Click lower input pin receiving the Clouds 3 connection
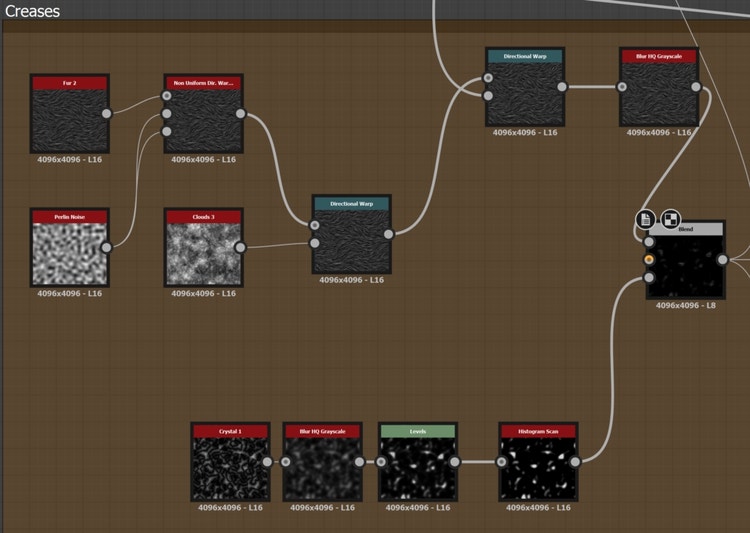This screenshot has height=533, width=750. [x=315, y=243]
